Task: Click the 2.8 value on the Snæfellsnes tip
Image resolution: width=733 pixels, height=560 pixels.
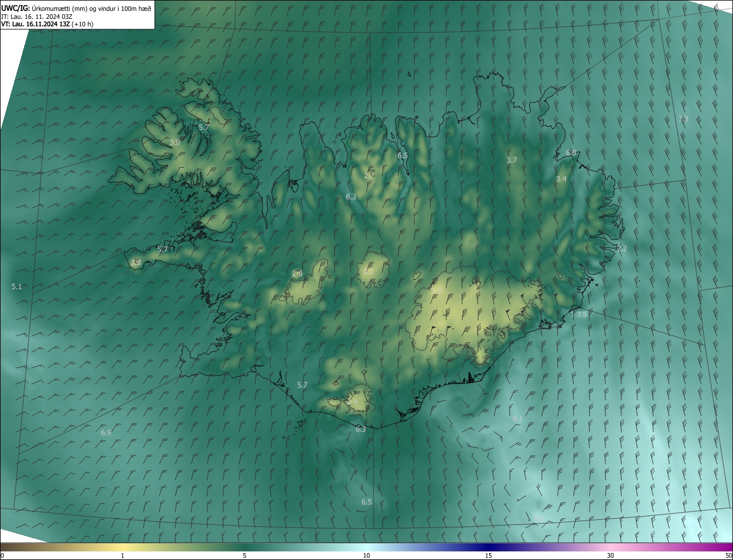Action: (136, 263)
